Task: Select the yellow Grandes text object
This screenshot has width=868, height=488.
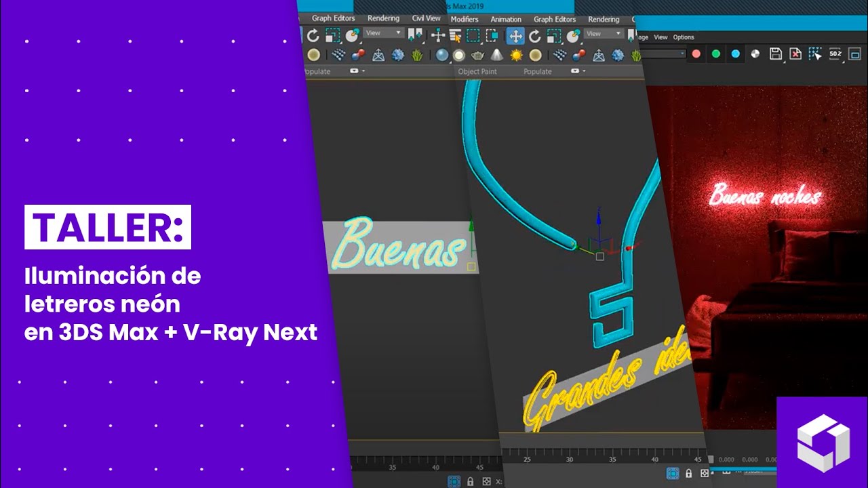Action: (x=606, y=382)
